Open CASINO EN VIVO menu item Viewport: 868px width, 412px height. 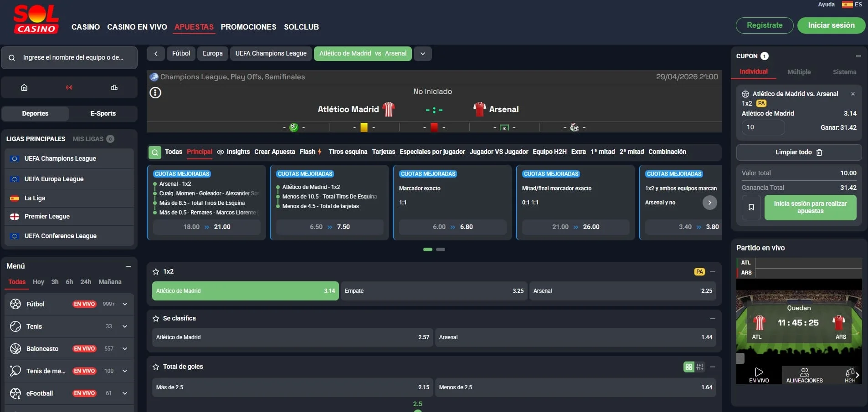tap(137, 27)
